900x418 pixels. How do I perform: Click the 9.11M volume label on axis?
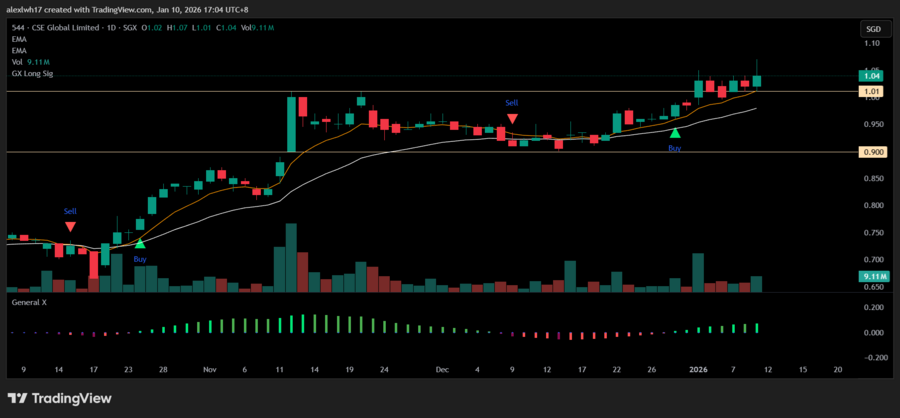click(x=871, y=276)
